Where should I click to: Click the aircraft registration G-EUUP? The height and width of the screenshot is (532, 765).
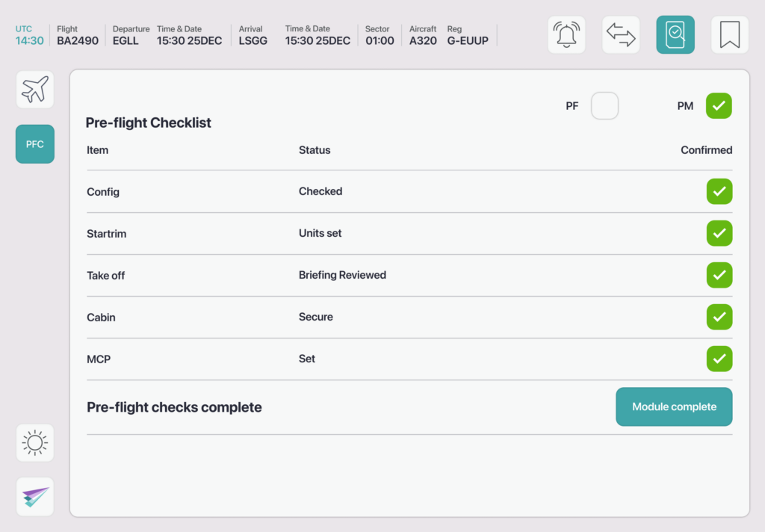pyautogui.click(x=468, y=40)
